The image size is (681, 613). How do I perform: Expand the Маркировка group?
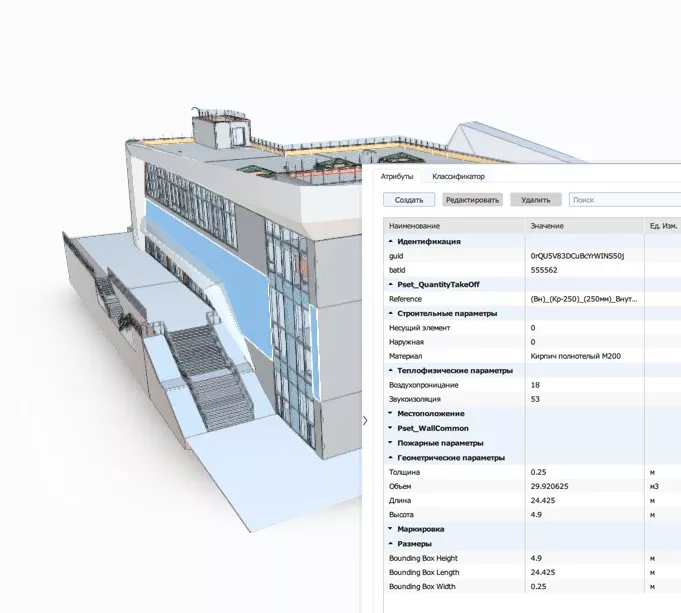click(389, 529)
